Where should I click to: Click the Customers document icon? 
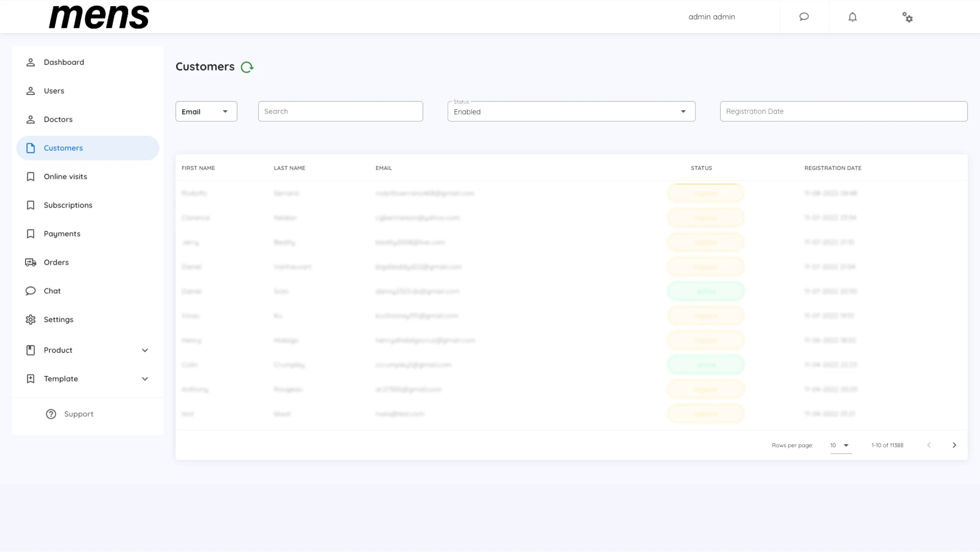coord(31,148)
